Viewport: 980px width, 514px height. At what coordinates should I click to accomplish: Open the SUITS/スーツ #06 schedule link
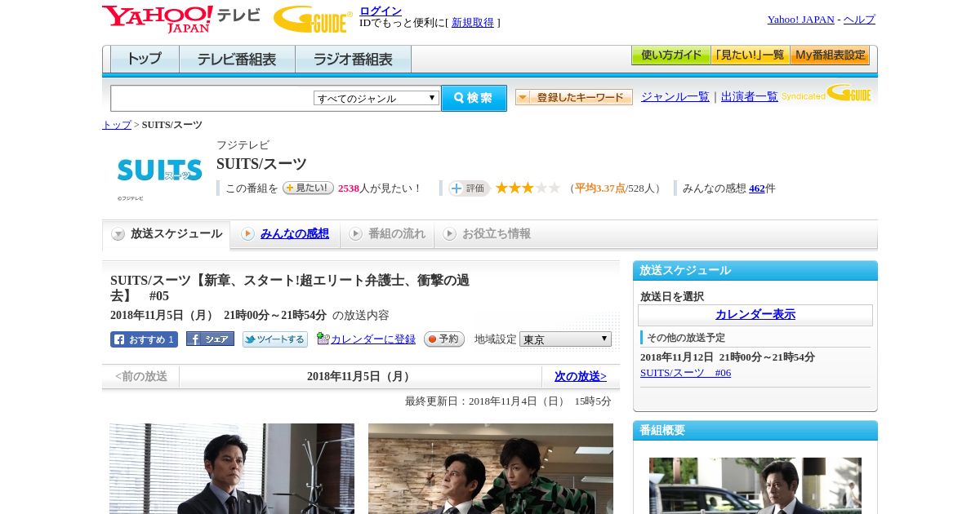coord(685,373)
